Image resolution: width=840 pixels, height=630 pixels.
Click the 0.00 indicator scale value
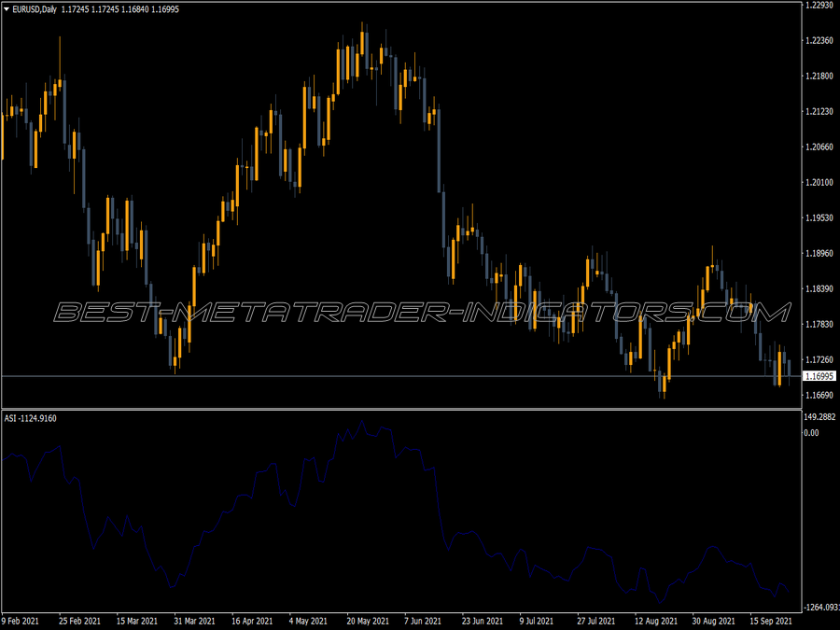pos(812,433)
